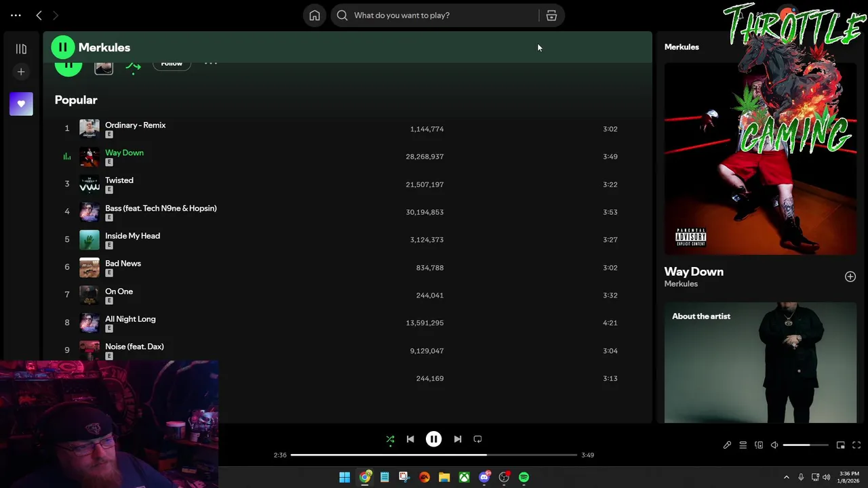Switch to Chrome in taskbar
868x488 pixels.
coord(365,477)
